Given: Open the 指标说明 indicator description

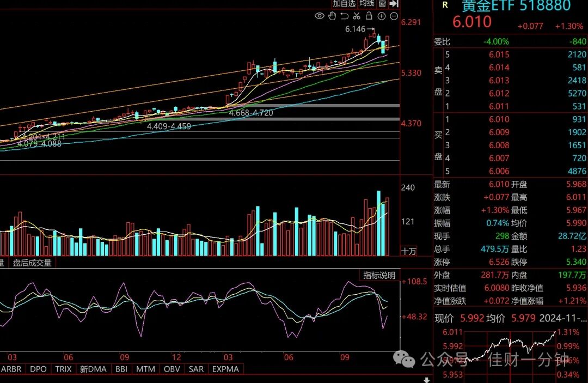Looking at the screenshot, I should [379, 275].
